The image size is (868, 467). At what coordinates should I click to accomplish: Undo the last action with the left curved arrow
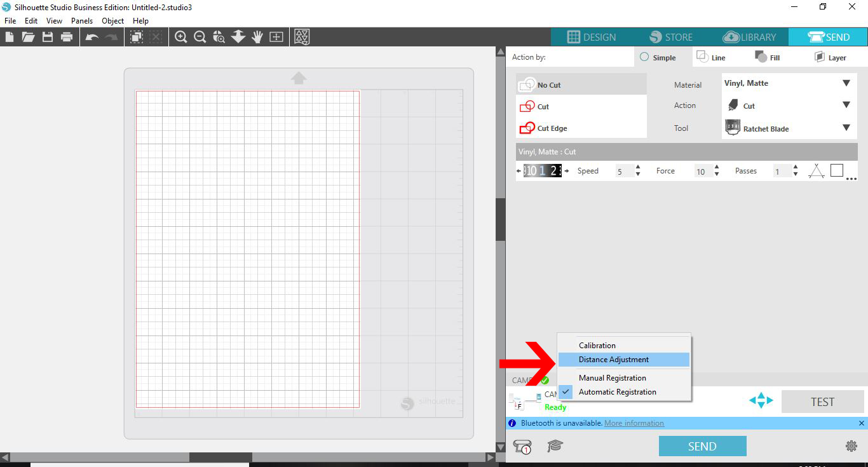click(x=92, y=37)
